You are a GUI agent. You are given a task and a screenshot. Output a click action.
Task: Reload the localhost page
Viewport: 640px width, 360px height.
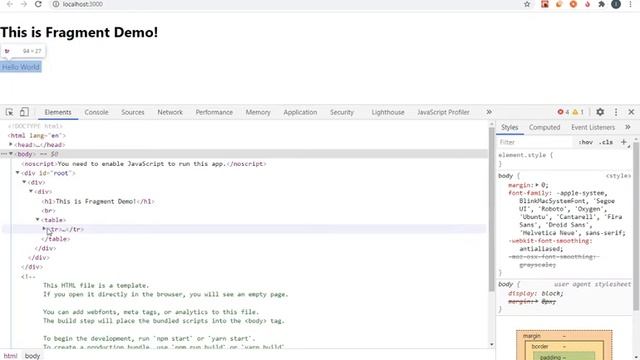(38, 4)
